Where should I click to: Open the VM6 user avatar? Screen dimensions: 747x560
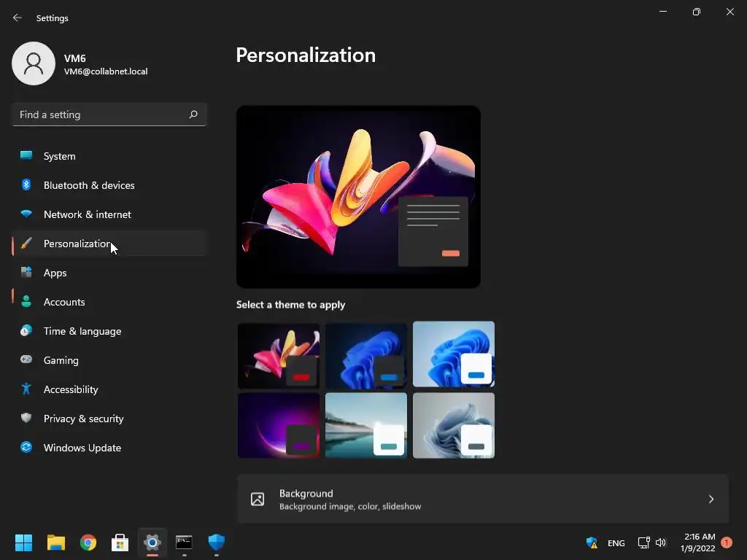click(x=34, y=63)
